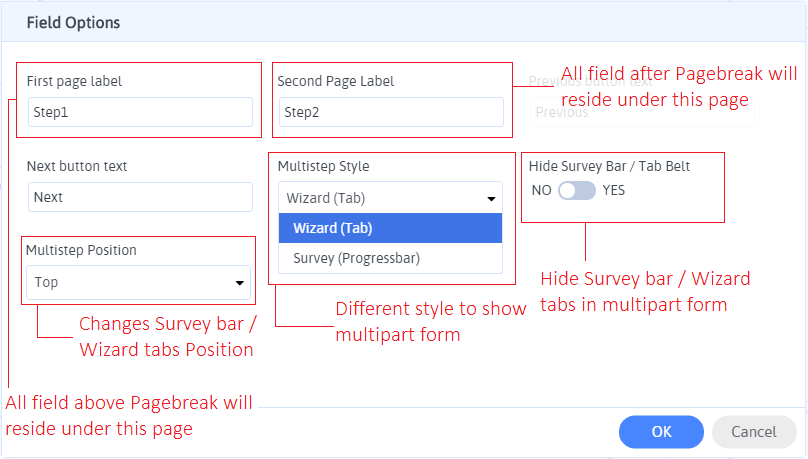Click the Next button text input
Screen dimensions: 808x459
140,197
